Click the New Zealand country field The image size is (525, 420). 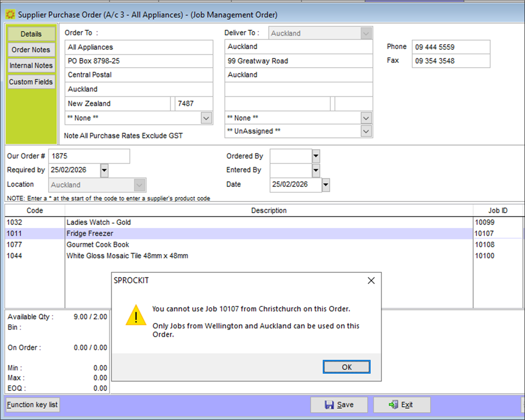(117, 104)
